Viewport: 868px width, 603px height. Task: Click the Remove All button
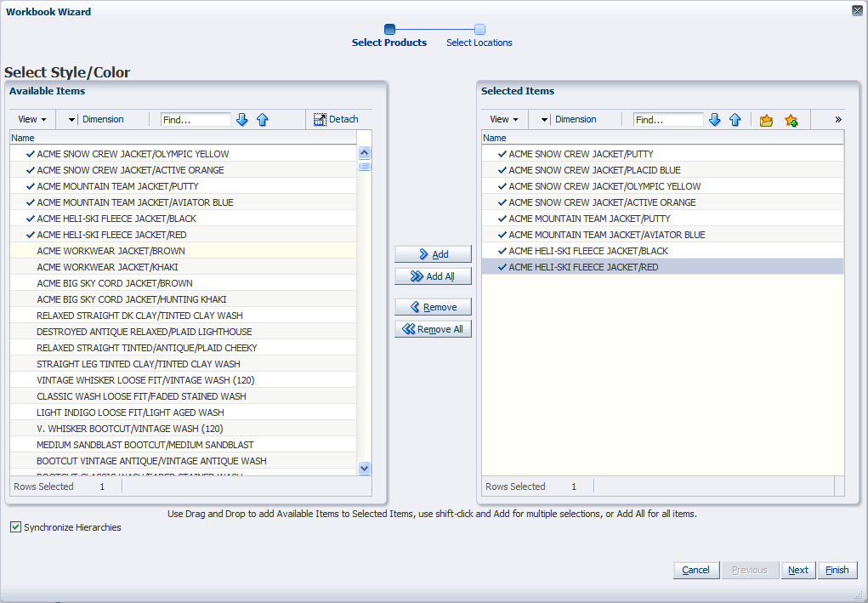[433, 329]
